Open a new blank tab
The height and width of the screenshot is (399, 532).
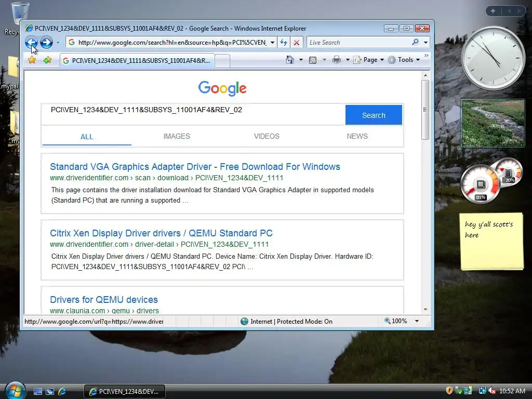tap(222, 61)
